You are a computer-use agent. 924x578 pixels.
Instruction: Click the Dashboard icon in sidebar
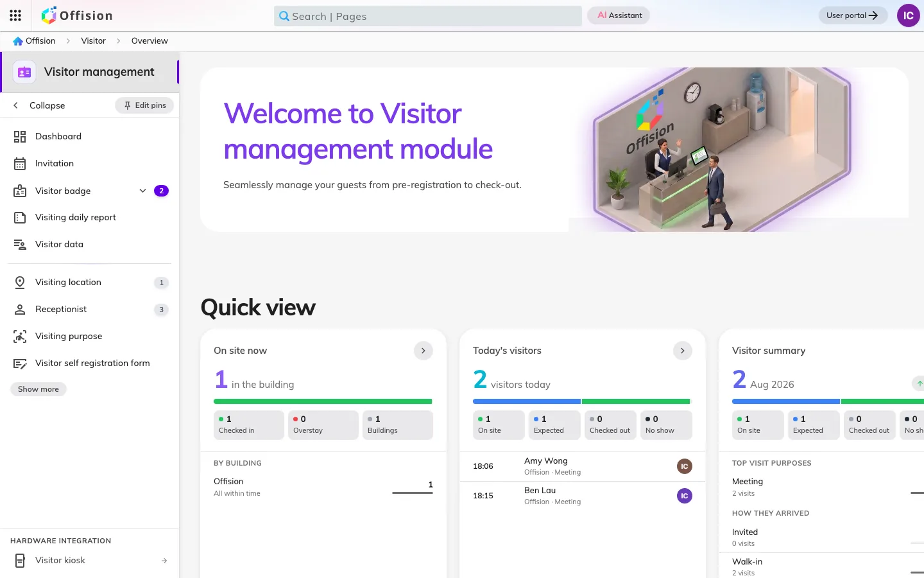point(20,136)
